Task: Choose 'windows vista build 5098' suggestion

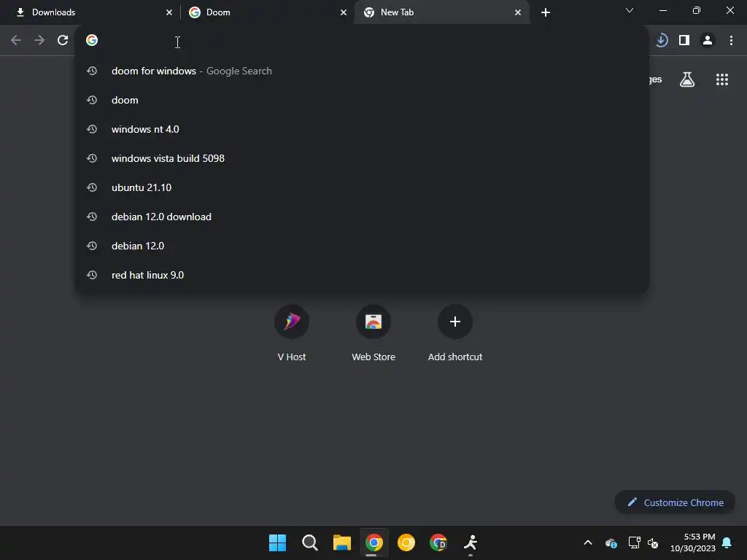Action: click(362, 158)
